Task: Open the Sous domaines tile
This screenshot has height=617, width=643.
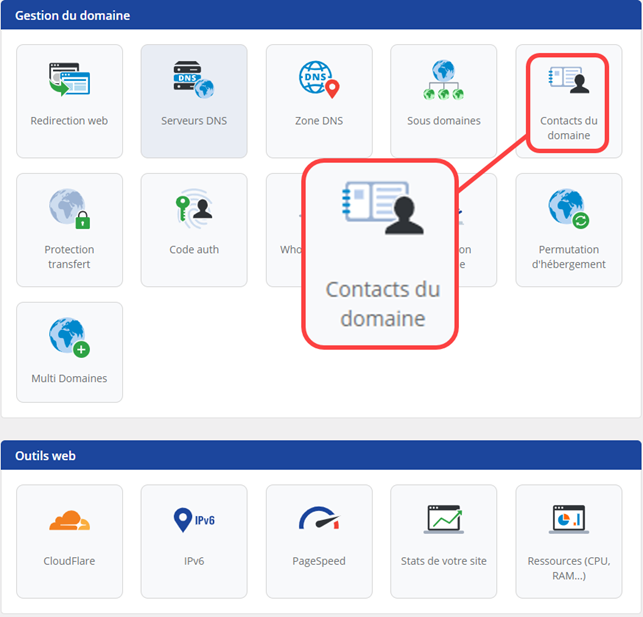Action: 444,101
